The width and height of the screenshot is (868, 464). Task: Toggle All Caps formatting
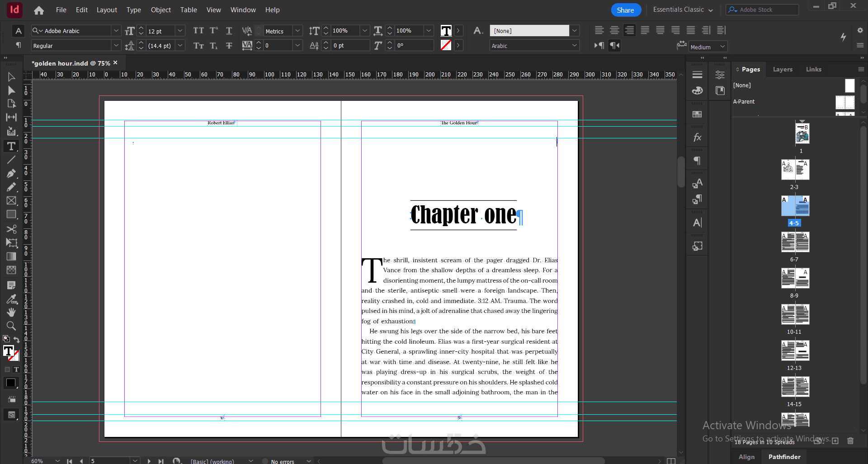point(198,30)
